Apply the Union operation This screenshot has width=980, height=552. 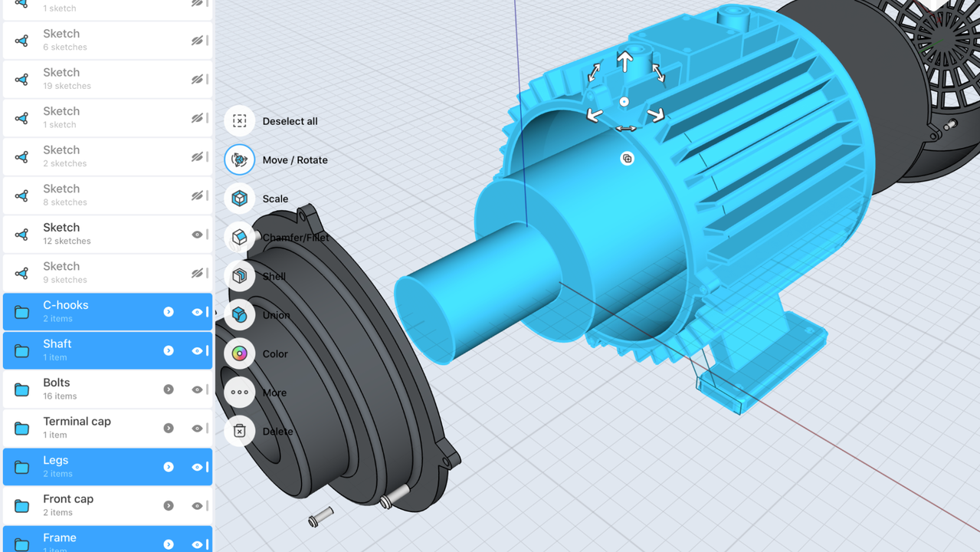tap(239, 314)
